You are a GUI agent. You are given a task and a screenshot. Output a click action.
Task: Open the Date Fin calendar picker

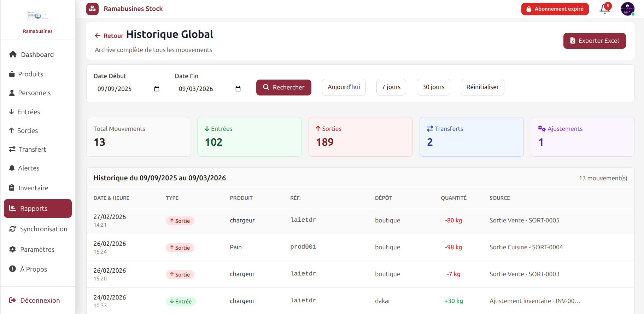(x=238, y=89)
